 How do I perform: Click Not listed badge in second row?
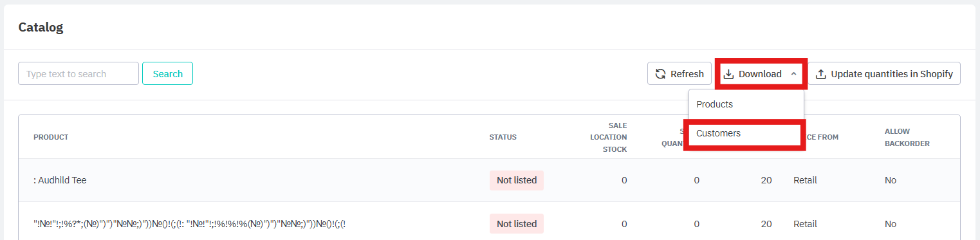pyautogui.click(x=517, y=223)
